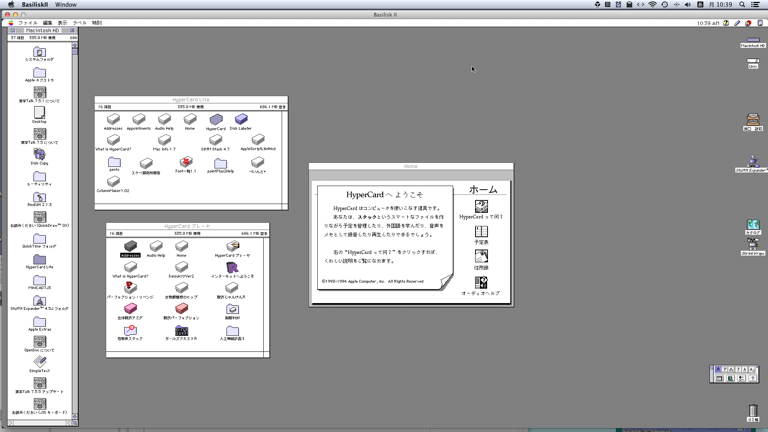
Task: Select Audio Help stack in HyperCard Player window
Action: [x=156, y=246]
